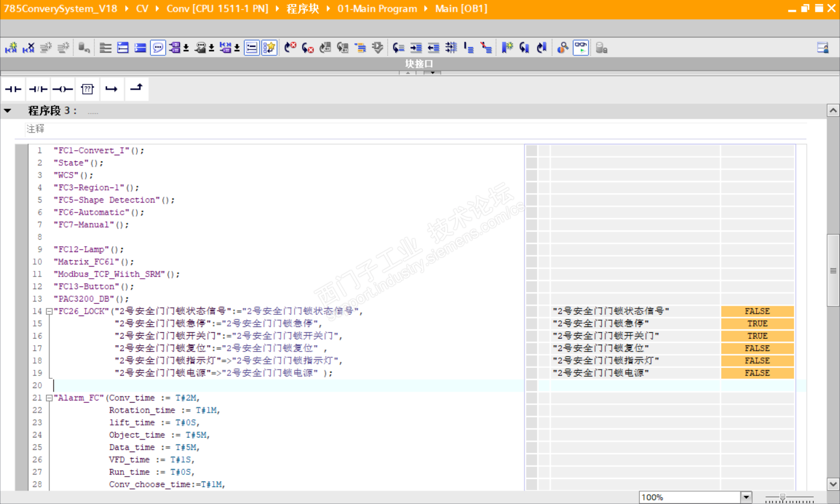The image size is (840, 504).
Task: Collapse 程序段 3 network triangle
Action: tap(8, 111)
